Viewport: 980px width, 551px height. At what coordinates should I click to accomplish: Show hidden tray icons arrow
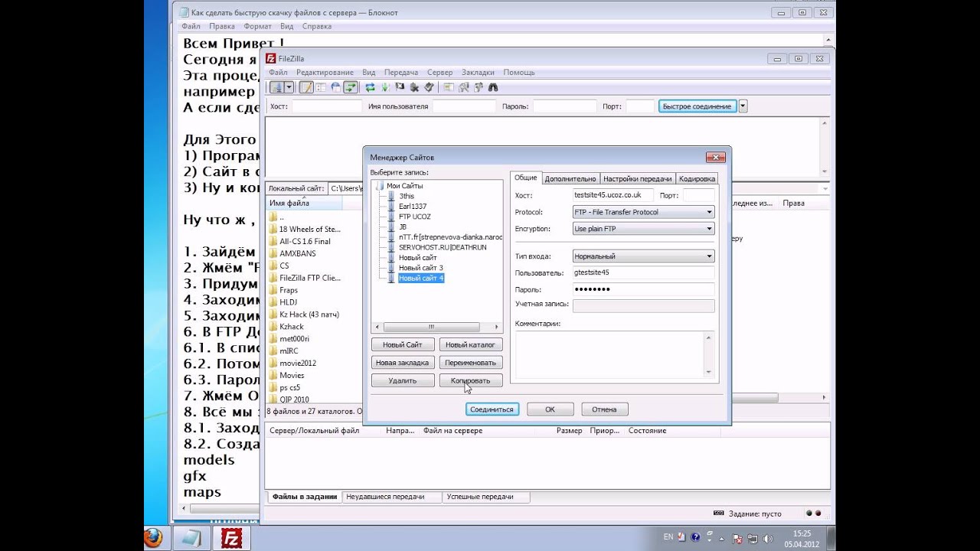[721, 539]
